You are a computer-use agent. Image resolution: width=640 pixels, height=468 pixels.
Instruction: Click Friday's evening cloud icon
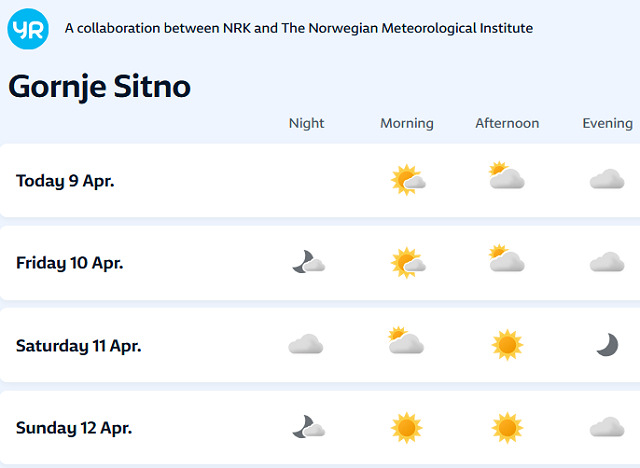(607, 262)
